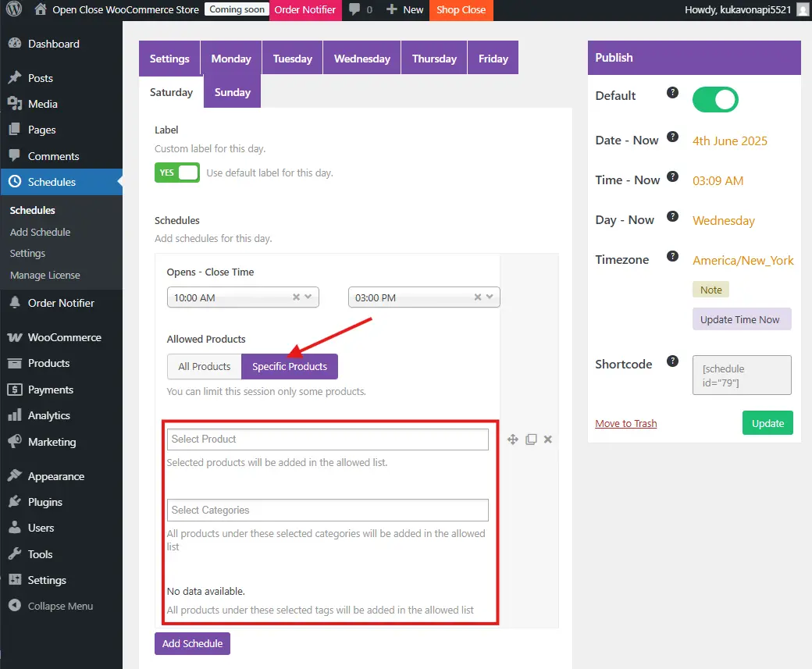This screenshot has height=669, width=812.
Task: Click the WooCommerce logo icon
Action: 15,337
